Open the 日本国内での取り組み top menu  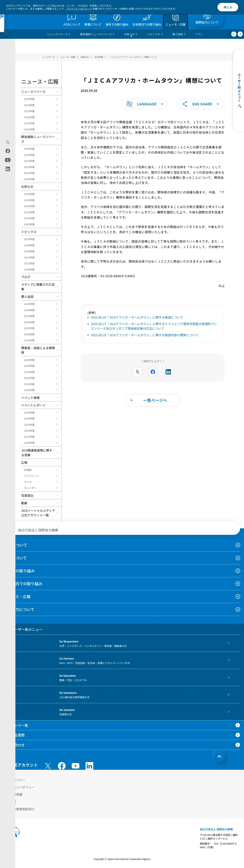pos(147,20)
